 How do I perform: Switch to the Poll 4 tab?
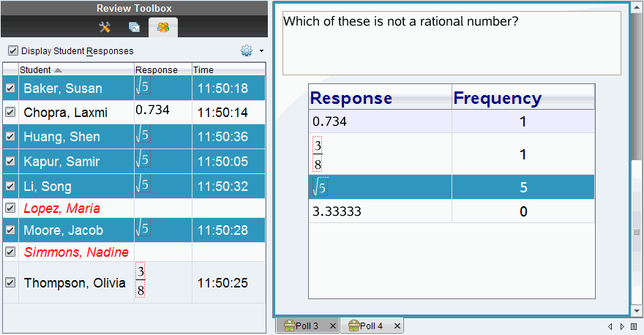click(371, 326)
